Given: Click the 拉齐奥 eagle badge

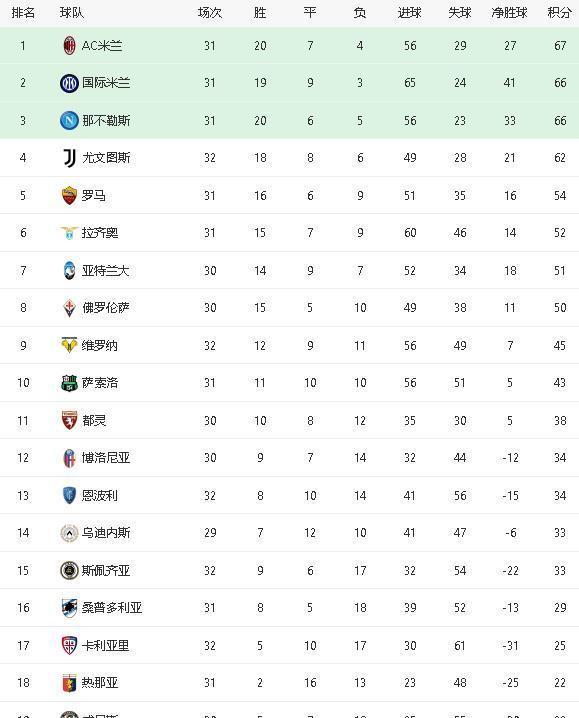Looking at the screenshot, I should tap(69, 233).
